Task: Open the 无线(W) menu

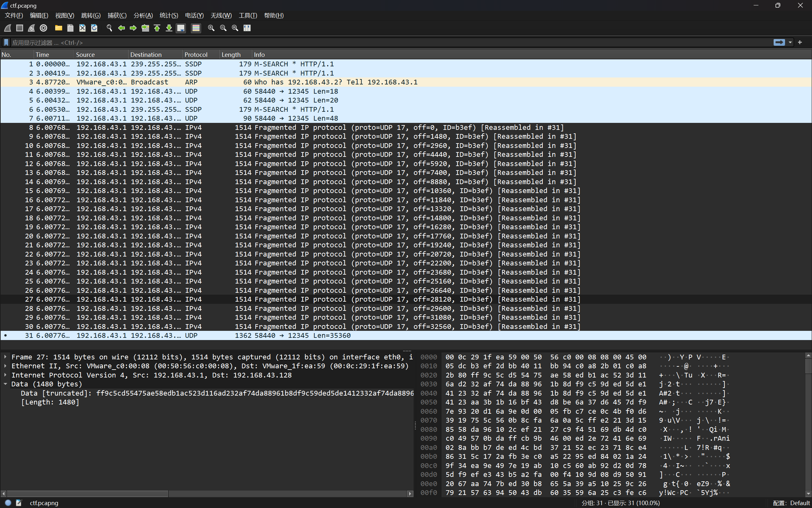Action: (221, 16)
